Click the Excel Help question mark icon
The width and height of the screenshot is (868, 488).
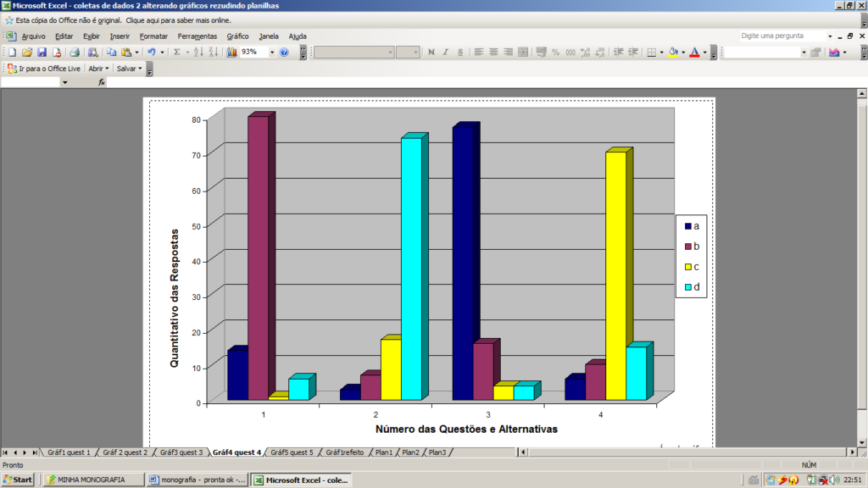(284, 53)
